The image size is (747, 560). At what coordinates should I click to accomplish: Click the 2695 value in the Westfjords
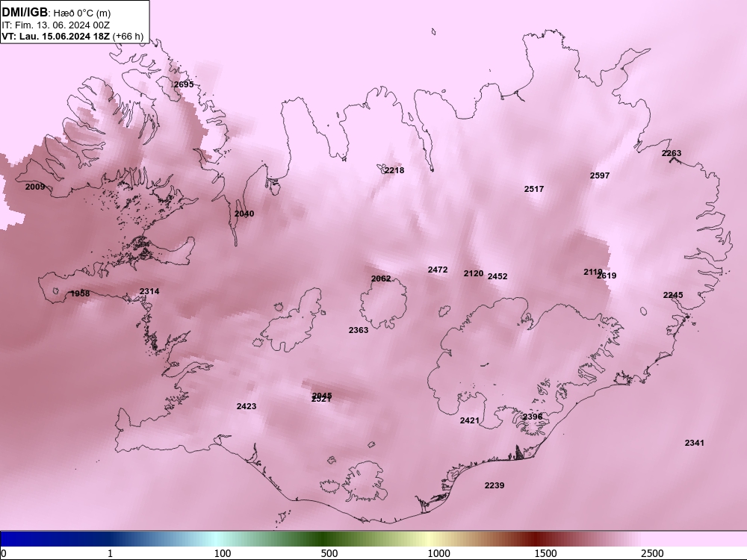point(184,84)
